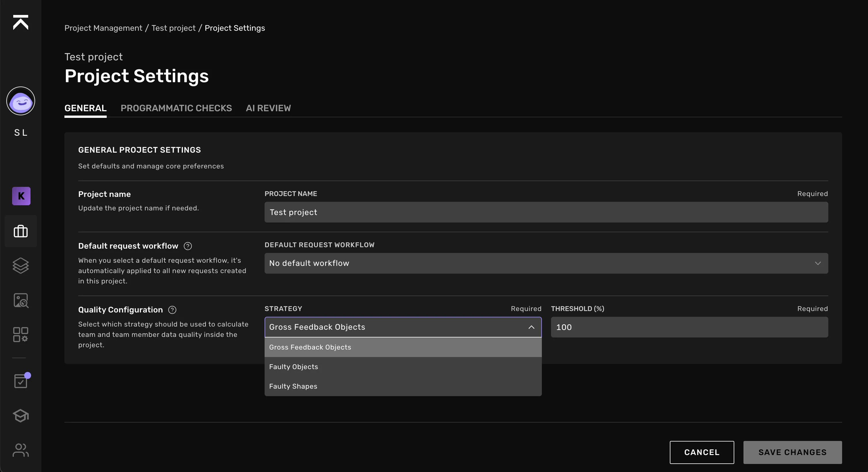Select the purple K organization icon
The width and height of the screenshot is (868, 472).
click(21, 196)
